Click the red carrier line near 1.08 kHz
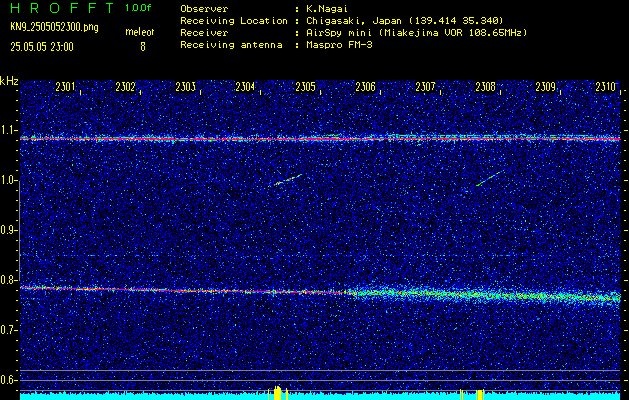The width and height of the screenshot is (629, 400). pyautogui.click(x=320, y=139)
